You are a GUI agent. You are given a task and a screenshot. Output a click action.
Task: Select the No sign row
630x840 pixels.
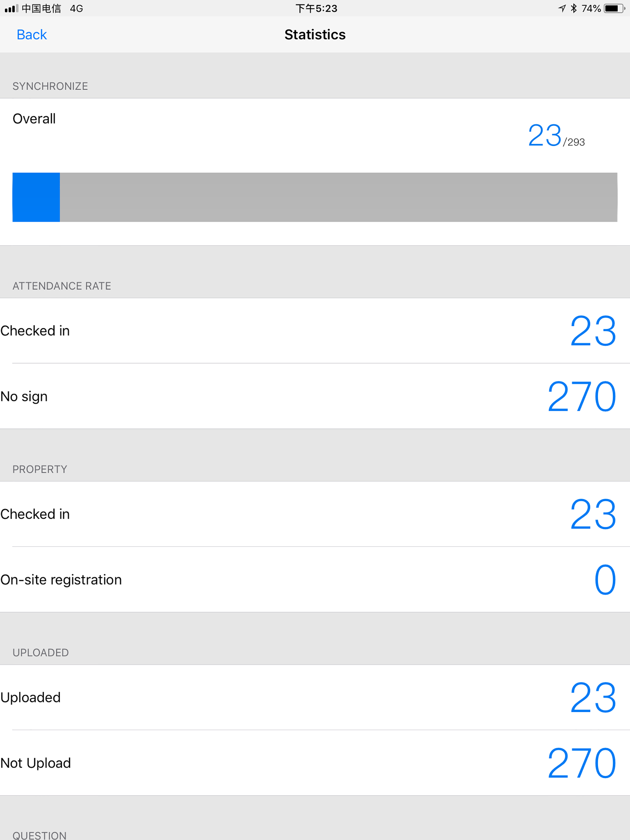click(315, 396)
